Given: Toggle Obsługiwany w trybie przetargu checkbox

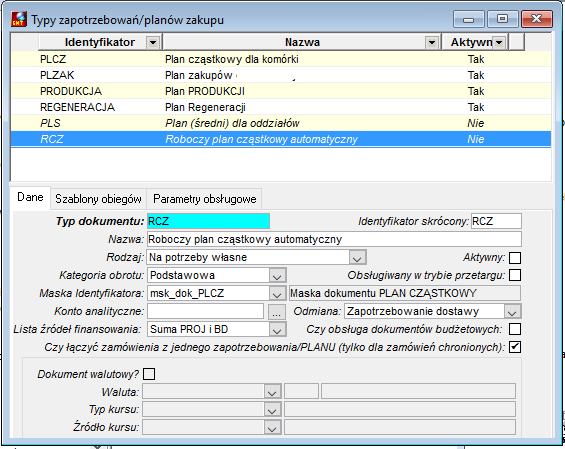Looking at the screenshot, I should click(x=515, y=275).
